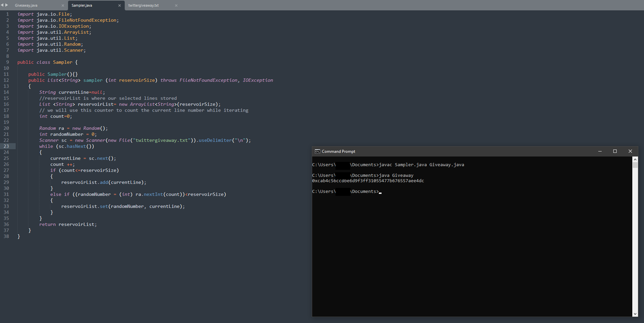Click line number 9 in the gutter
Image resolution: width=644 pixels, height=323 pixels.
6,62
